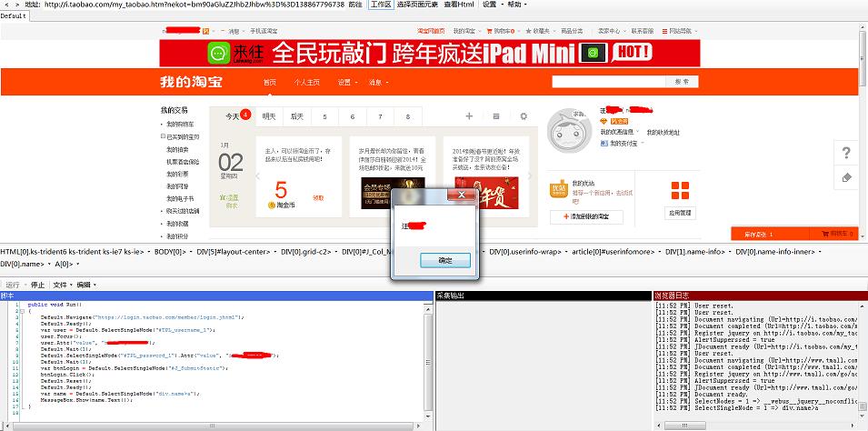The height and width of the screenshot is (431, 868).
Task: Click the pencil feedback icon on right
Action: pyautogui.click(x=846, y=177)
